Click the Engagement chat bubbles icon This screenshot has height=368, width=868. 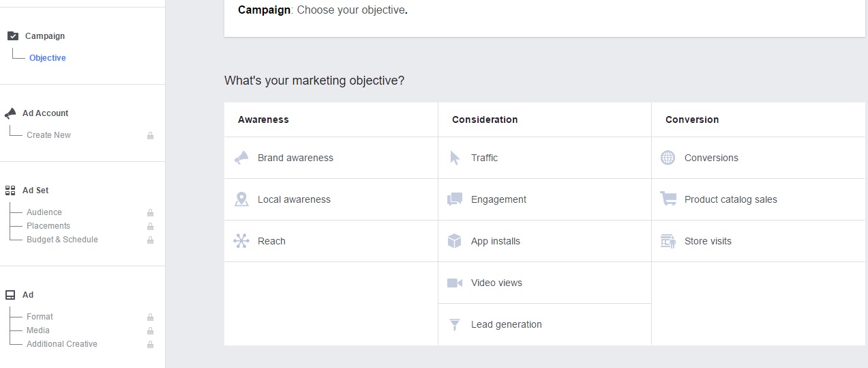pyautogui.click(x=455, y=199)
